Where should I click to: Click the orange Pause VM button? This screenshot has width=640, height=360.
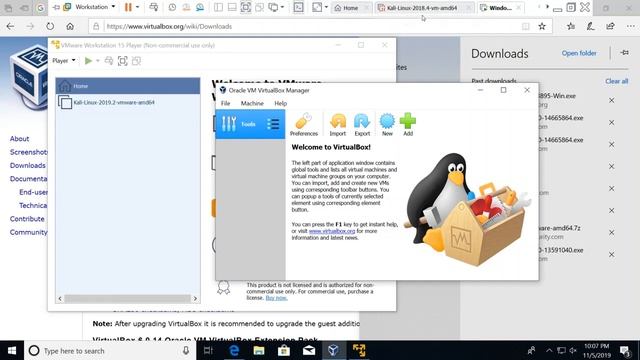click(128, 7)
